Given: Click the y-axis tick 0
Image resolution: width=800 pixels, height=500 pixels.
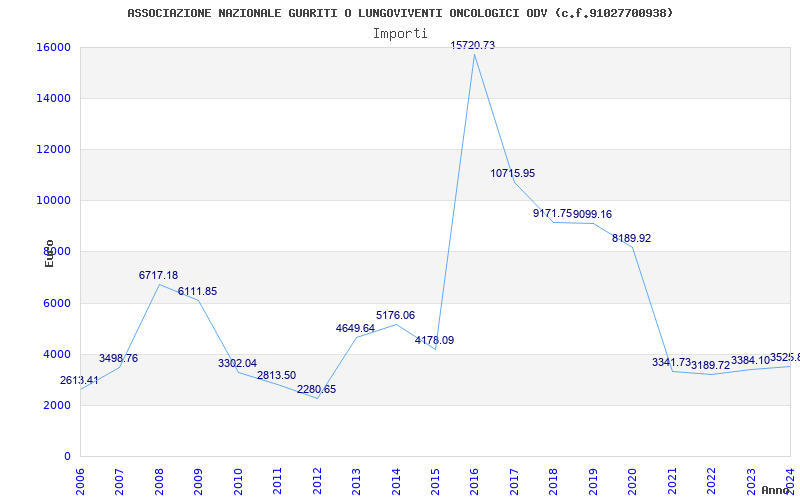Looking at the screenshot, I should point(67,456).
